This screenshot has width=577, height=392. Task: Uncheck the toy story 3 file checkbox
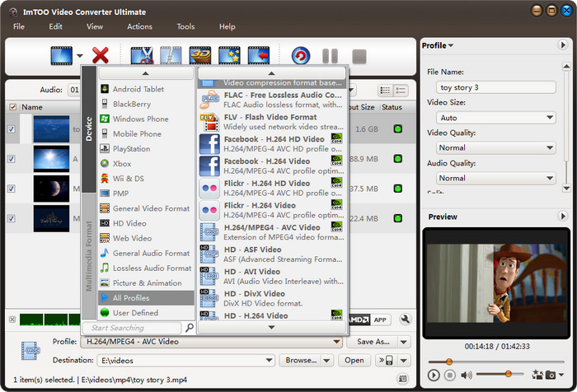pos(12,129)
